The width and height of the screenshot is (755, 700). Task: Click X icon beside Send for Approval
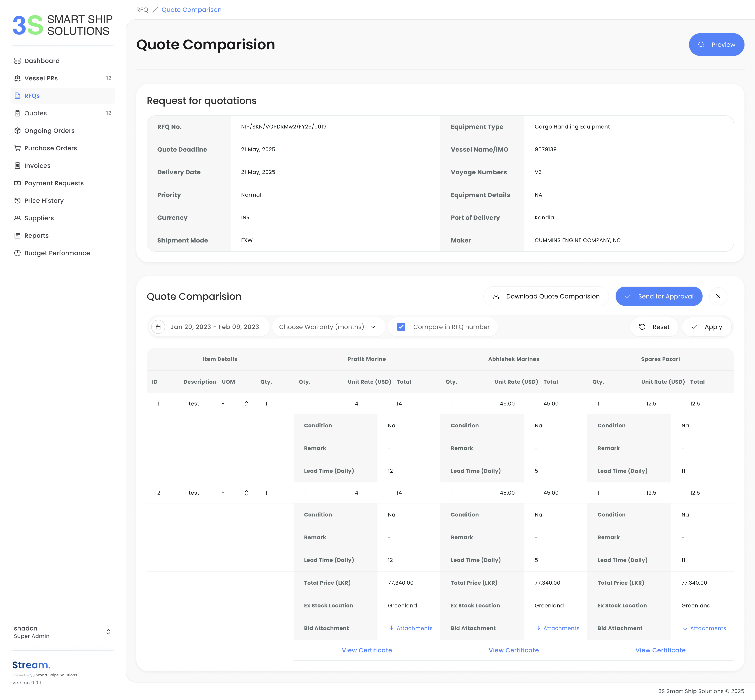click(718, 296)
